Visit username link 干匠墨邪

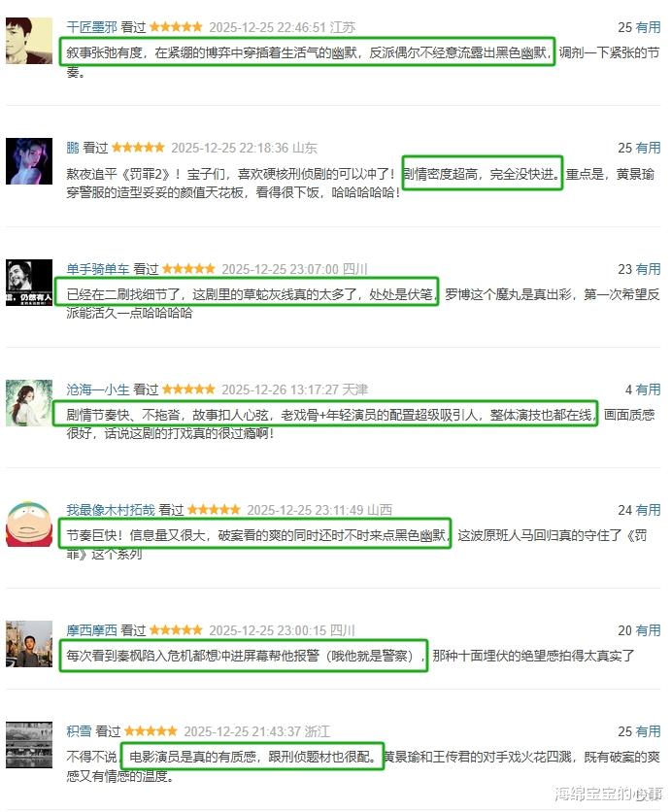tap(91, 27)
